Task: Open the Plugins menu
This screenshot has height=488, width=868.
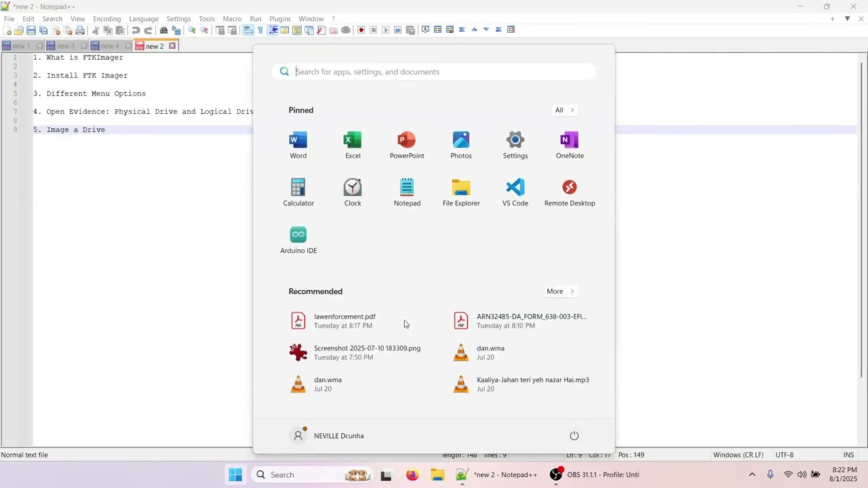Action: (280, 19)
